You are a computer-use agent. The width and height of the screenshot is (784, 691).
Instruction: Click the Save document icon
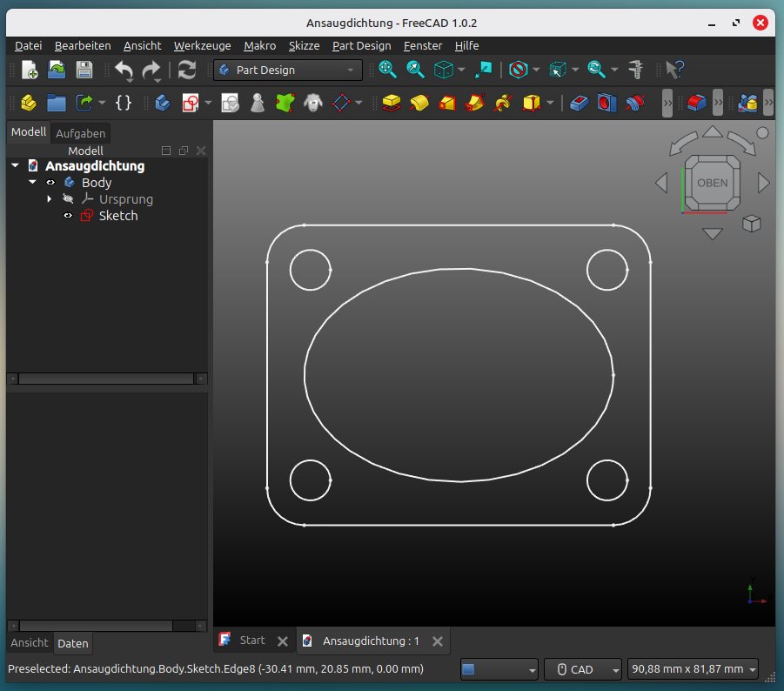pyautogui.click(x=83, y=70)
